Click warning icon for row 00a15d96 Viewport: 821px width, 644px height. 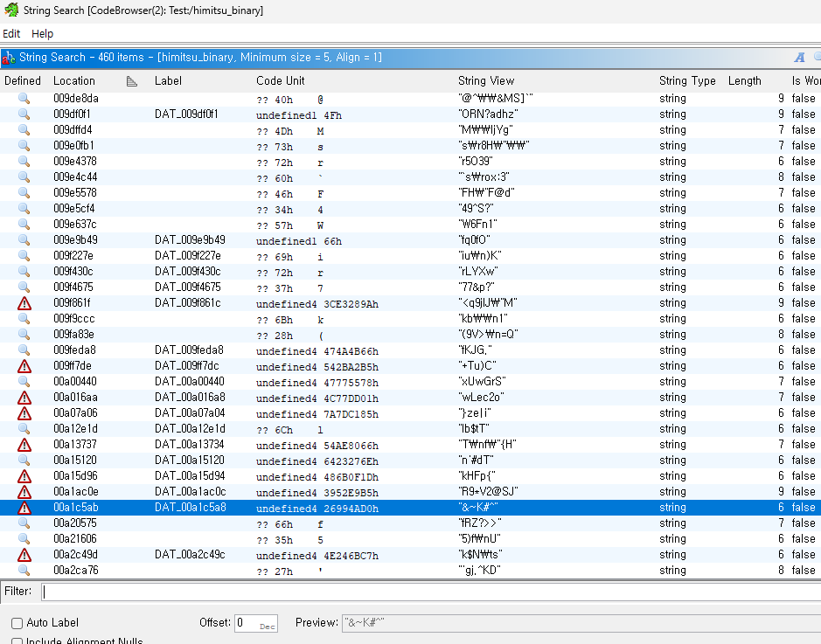point(24,476)
